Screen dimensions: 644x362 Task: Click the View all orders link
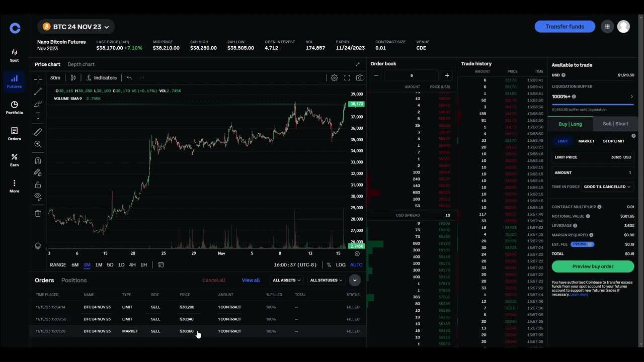click(x=251, y=280)
